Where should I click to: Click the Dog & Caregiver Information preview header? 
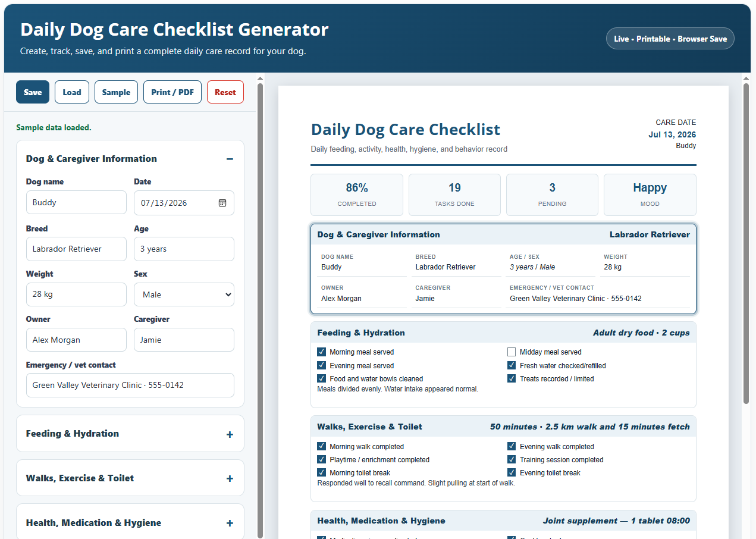click(503, 234)
